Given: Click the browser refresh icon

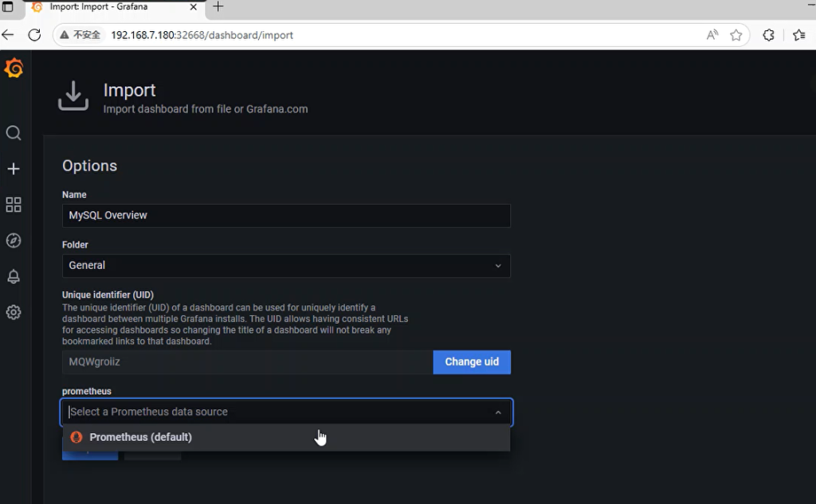Looking at the screenshot, I should [34, 35].
